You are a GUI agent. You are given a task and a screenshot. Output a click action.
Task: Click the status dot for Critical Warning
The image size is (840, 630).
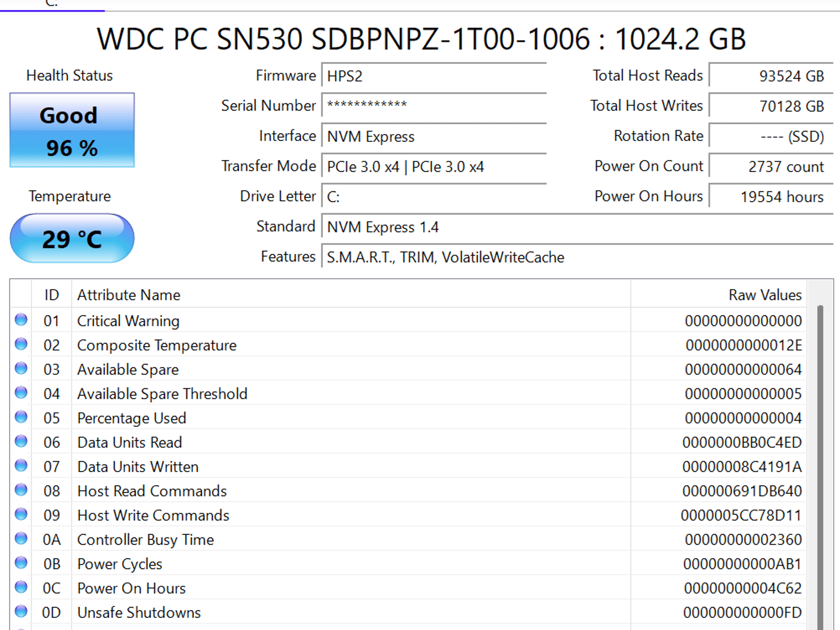click(x=21, y=320)
